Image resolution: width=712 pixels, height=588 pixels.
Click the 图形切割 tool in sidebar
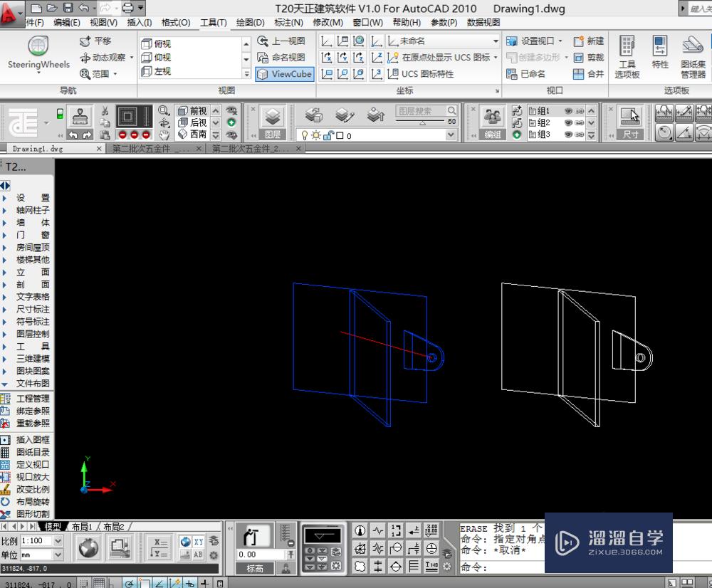[x=26, y=514]
